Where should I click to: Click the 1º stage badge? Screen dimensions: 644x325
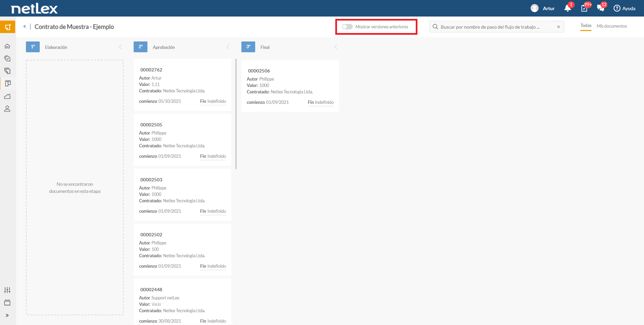(33, 47)
